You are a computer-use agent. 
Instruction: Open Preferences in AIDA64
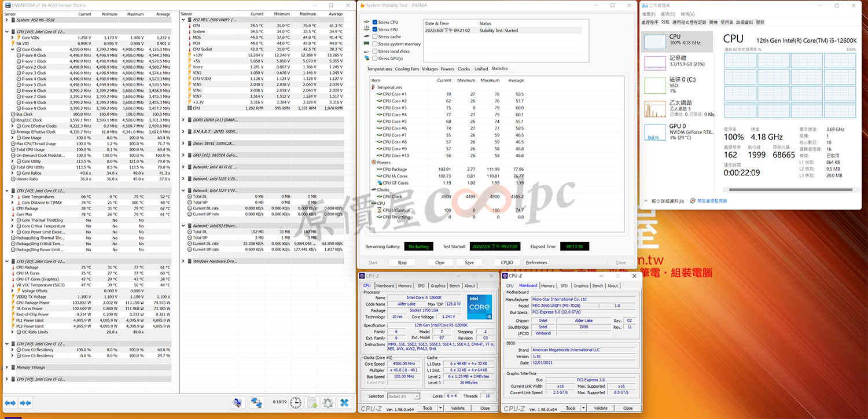coord(536,262)
